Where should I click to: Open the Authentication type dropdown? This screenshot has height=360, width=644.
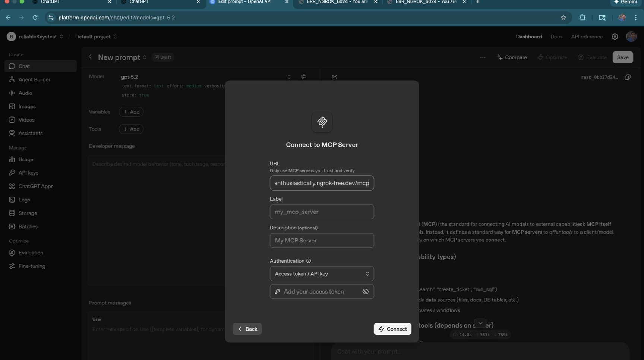pos(321,273)
